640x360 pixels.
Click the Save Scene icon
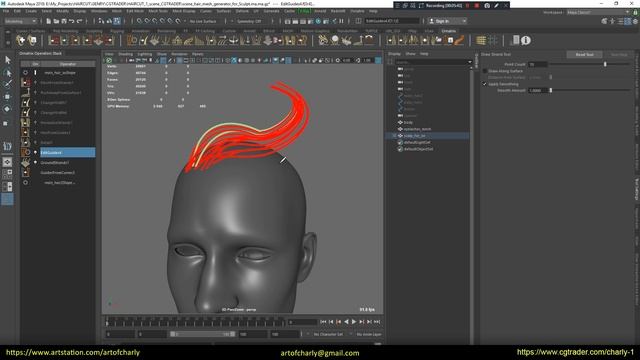coord(64,21)
